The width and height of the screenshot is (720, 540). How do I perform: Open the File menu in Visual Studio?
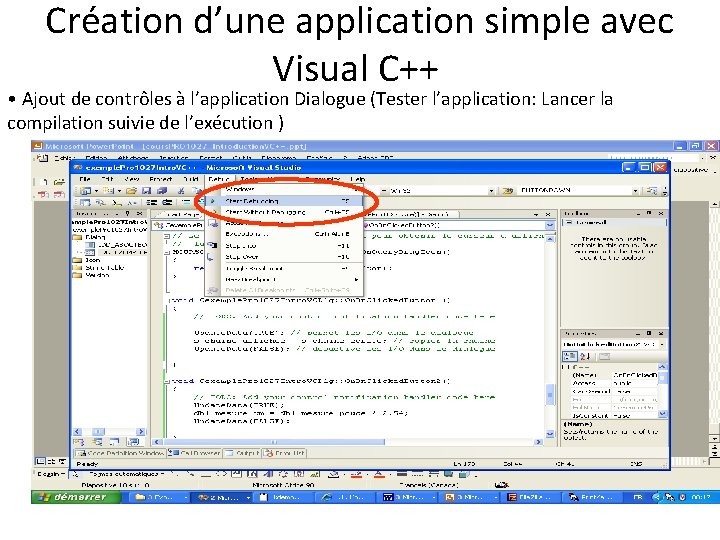[85, 179]
